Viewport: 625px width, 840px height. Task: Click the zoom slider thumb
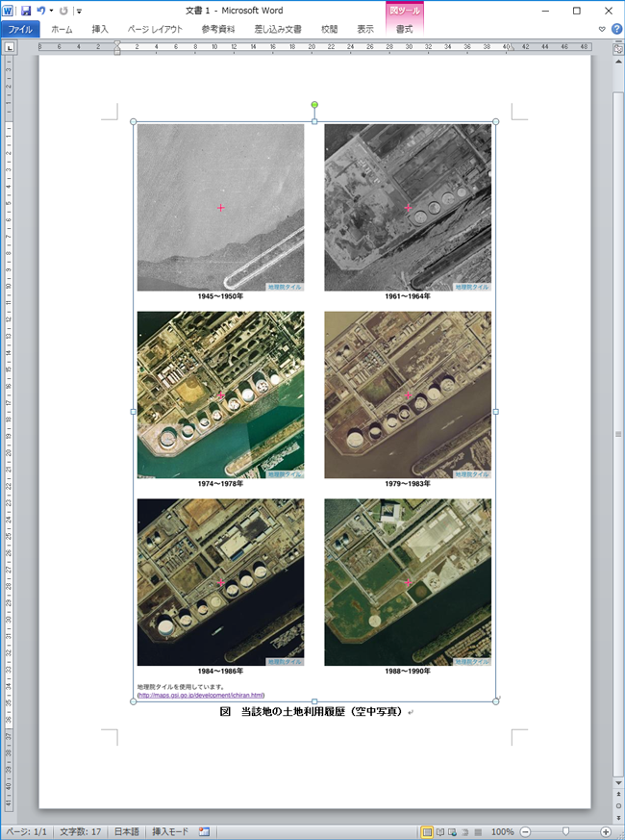565,832
